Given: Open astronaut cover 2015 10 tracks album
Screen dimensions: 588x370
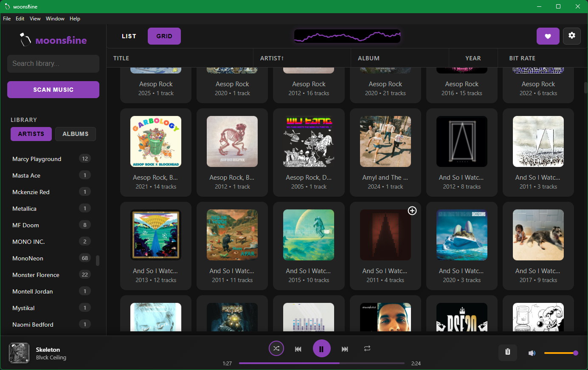Looking at the screenshot, I should coord(309,235).
